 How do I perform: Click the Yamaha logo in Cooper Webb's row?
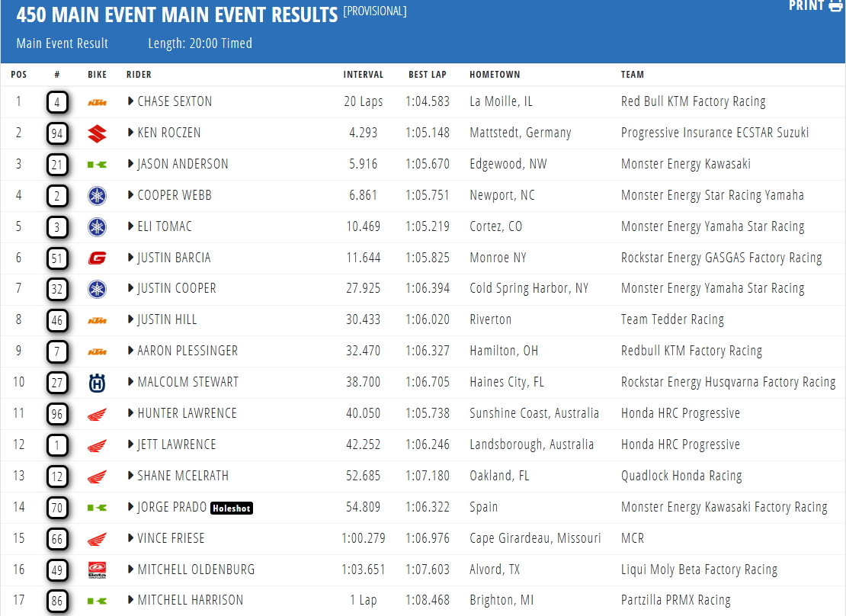[97, 196]
